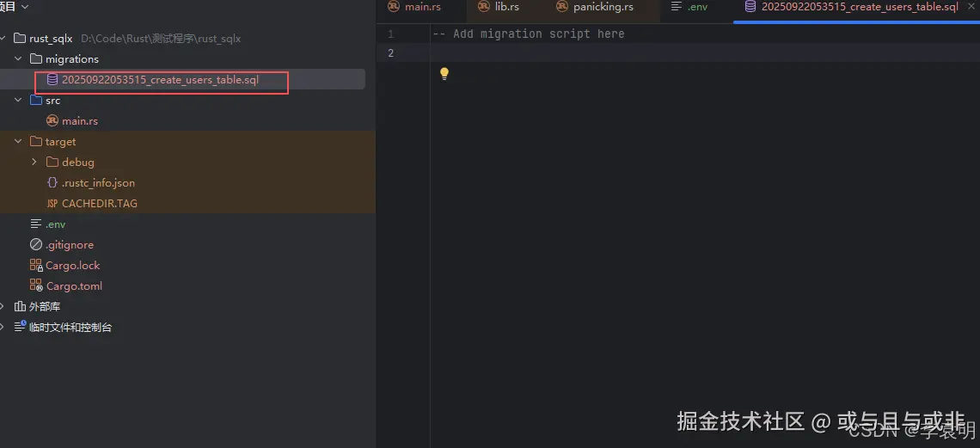Switch to the .env editor tab
Image resolution: width=980 pixels, height=448 pixels.
(x=696, y=7)
